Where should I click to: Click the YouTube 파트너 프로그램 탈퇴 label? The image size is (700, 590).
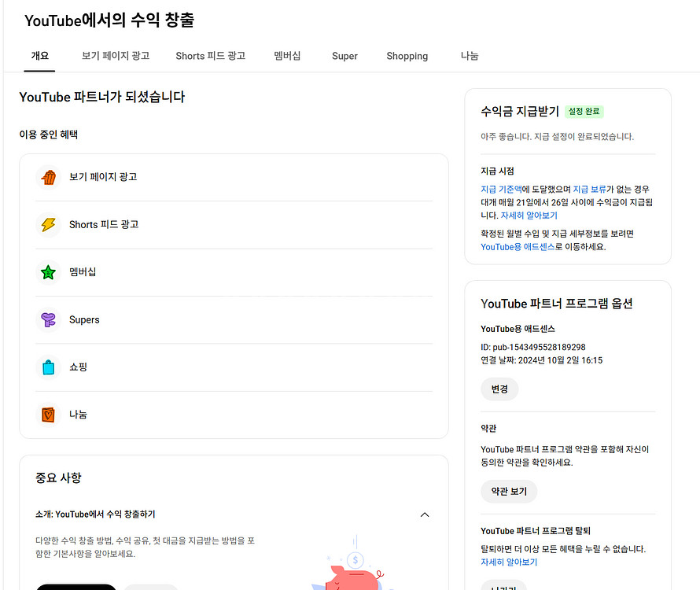pyautogui.click(x=536, y=530)
